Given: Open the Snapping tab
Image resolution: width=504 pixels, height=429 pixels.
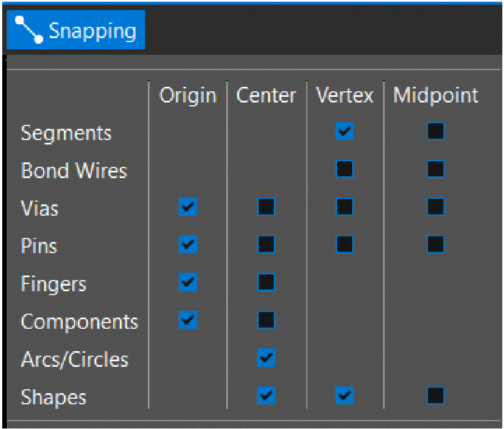Looking at the screenshot, I should [x=92, y=31].
